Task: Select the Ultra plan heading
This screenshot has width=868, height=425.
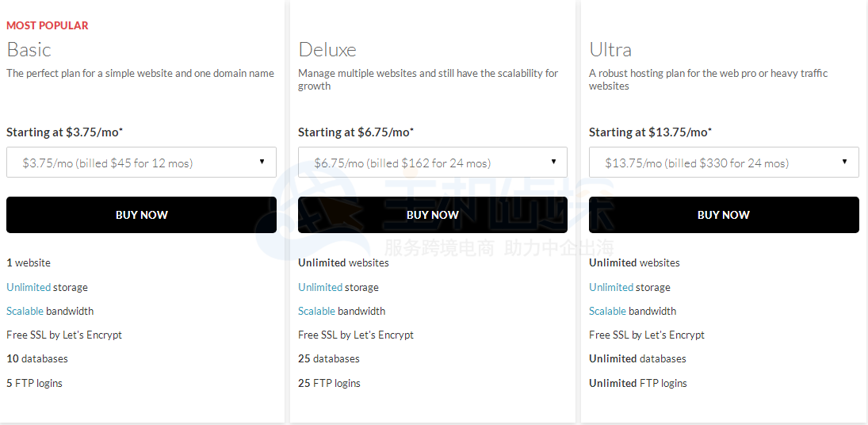Action: click(x=610, y=49)
